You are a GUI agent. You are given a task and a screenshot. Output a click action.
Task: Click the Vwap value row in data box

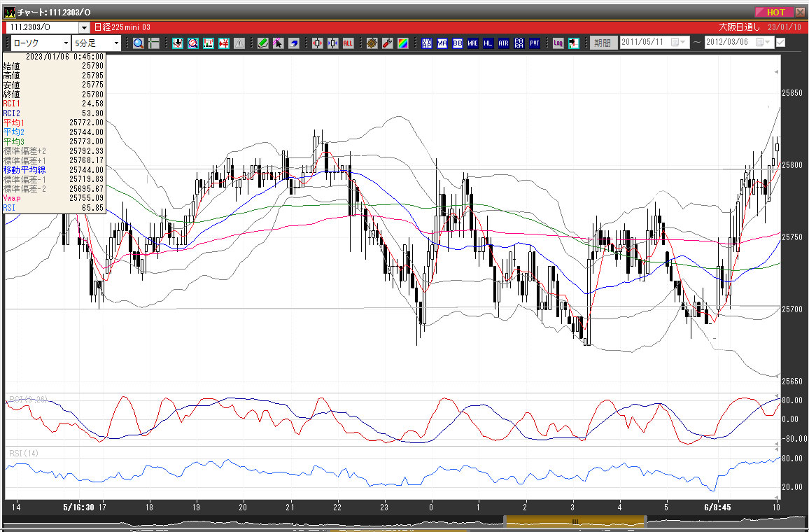pos(54,198)
